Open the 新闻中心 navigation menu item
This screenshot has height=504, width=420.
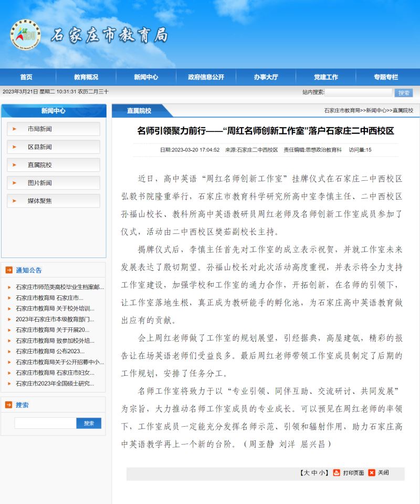(146, 77)
